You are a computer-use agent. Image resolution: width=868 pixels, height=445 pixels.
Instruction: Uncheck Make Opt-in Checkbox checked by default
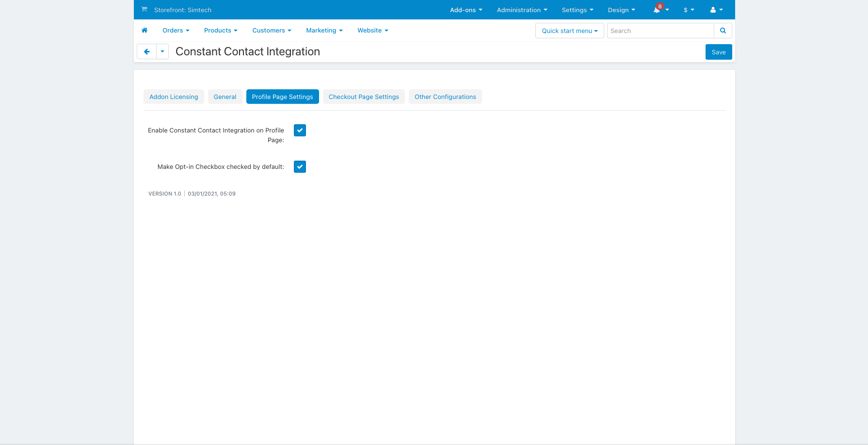300,167
